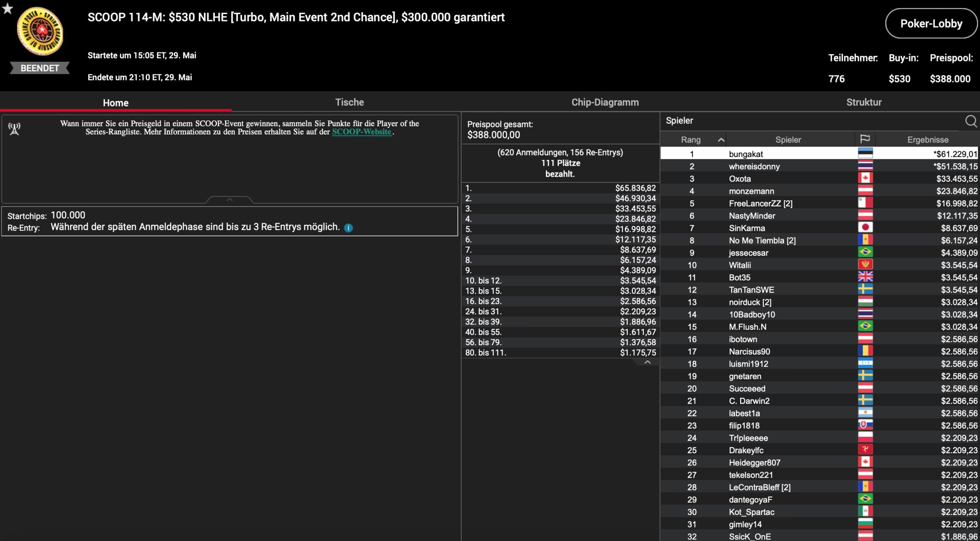The image size is (980, 541).
Task: Select player tekelson221 row
Action: coord(819,475)
